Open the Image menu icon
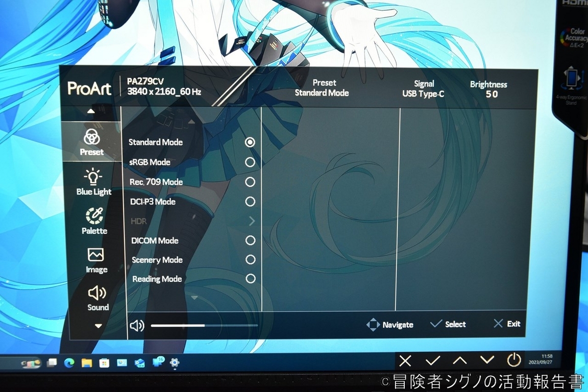The image size is (588, 392). 96,255
